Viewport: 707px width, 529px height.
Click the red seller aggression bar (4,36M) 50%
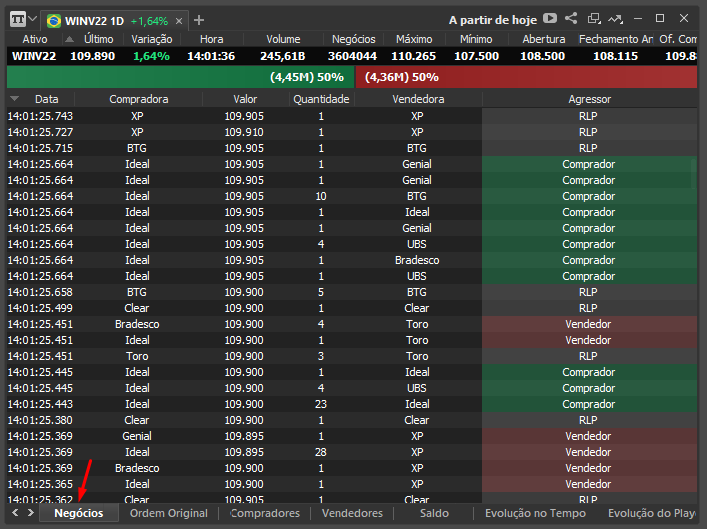pyautogui.click(x=526, y=77)
